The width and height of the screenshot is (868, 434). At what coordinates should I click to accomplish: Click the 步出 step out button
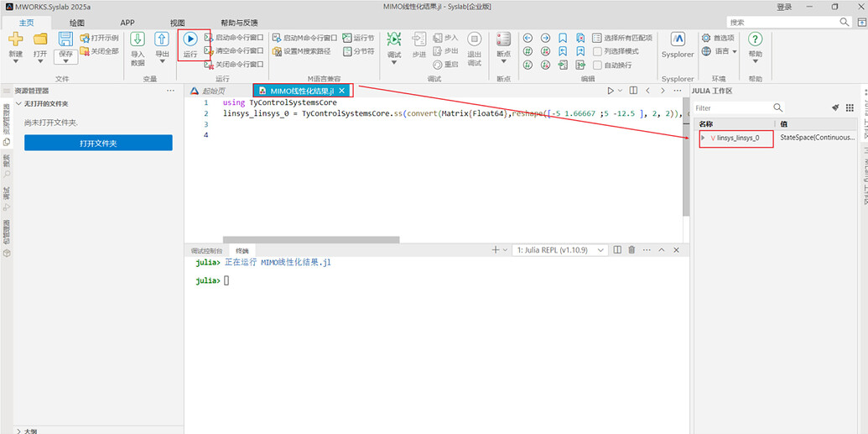pyautogui.click(x=445, y=51)
